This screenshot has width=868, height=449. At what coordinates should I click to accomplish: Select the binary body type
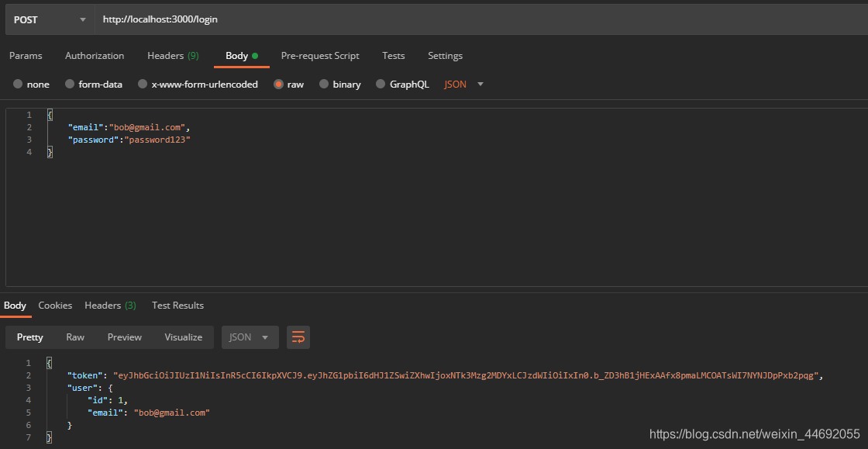click(340, 85)
